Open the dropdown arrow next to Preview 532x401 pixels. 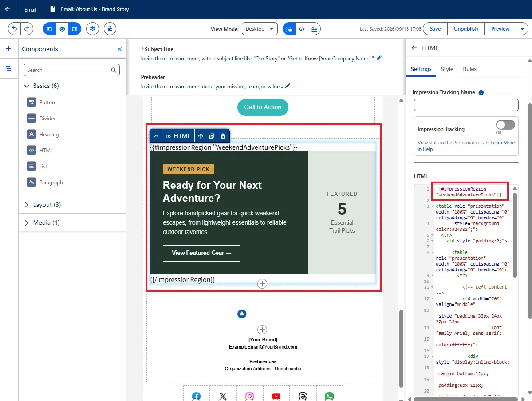(522, 29)
